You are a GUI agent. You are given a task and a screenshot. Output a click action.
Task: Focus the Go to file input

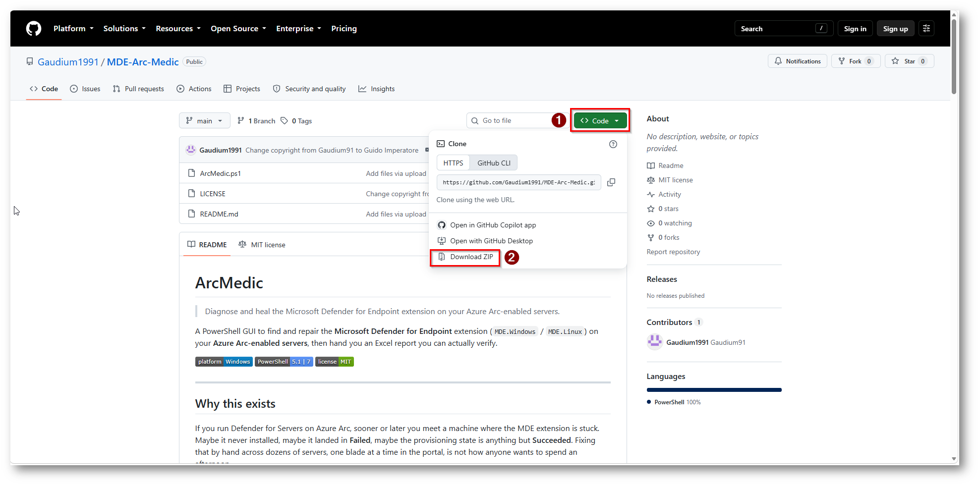[517, 120]
